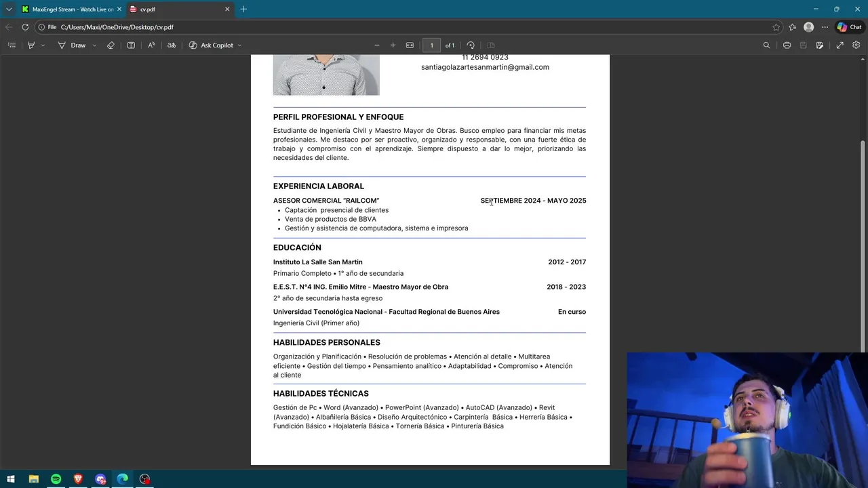Click heading PERFIL PROFESIONAL Y ENFOQUE
This screenshot has height=488, width=868.
tap(338, 117)
